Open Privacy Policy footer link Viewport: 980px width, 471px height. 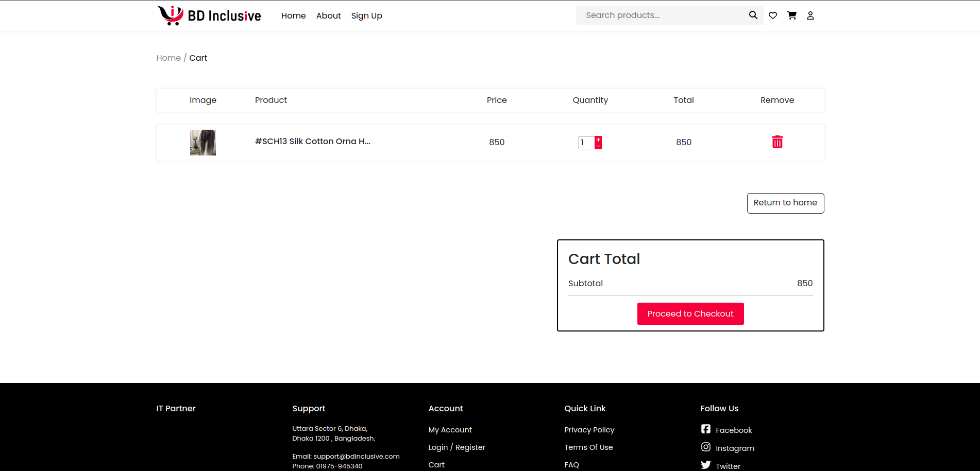tap(589, 430)
